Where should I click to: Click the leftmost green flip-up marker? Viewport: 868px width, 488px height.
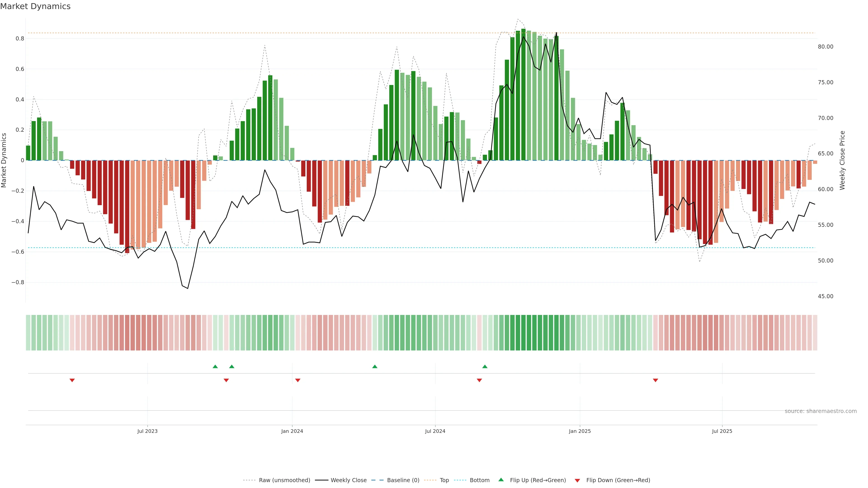click(215, 366)
